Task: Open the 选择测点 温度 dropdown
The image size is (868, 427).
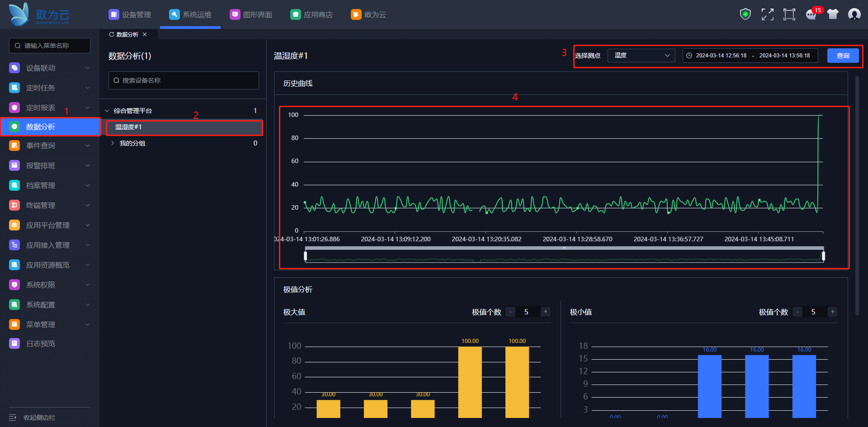Action: [641, 56]
